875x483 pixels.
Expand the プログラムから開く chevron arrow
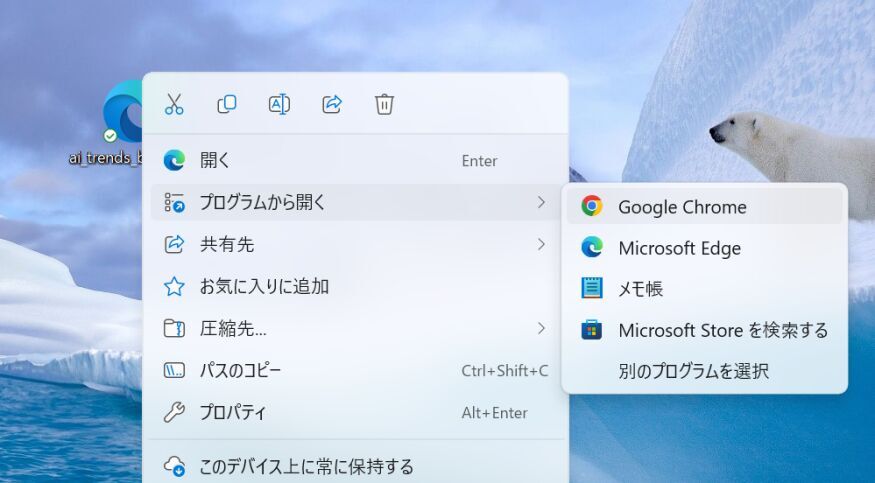541,202
